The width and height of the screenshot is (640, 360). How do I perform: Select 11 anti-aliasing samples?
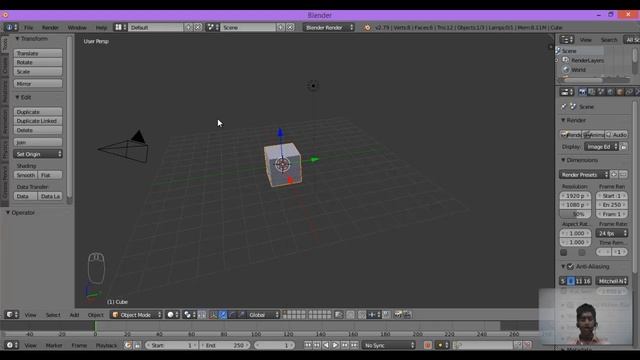(x=579, y=281)
